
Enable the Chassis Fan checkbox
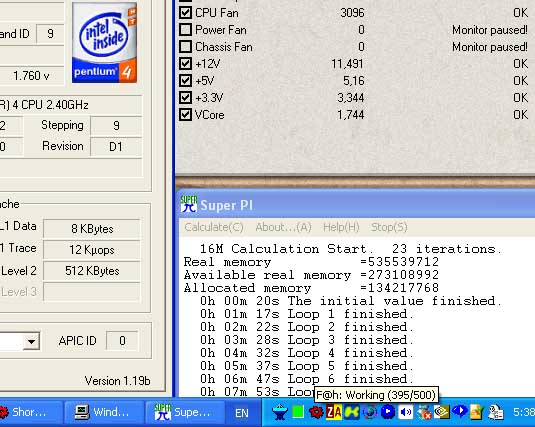pyautogui.click(x=185, y=46)
